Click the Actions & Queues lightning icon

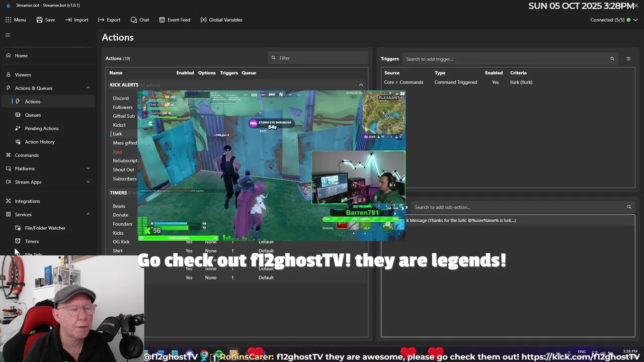[x=8, y=88]
